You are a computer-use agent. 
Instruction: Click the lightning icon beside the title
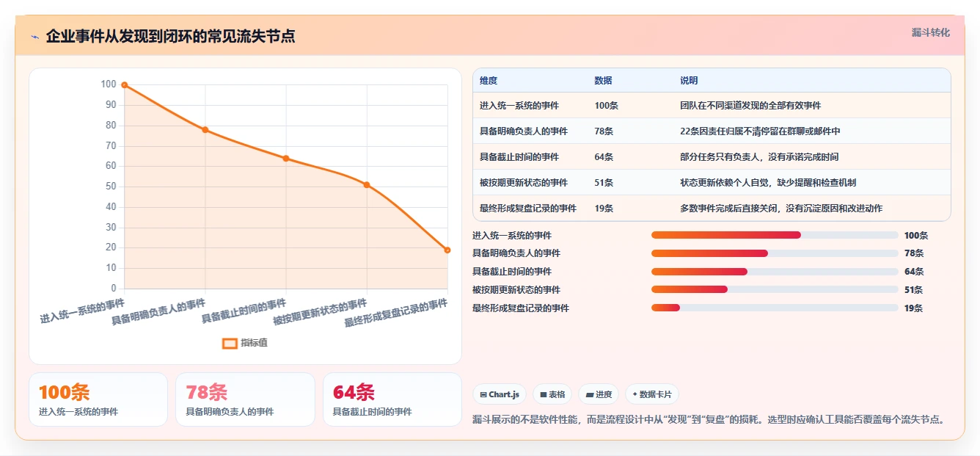(x=35, y=36)
